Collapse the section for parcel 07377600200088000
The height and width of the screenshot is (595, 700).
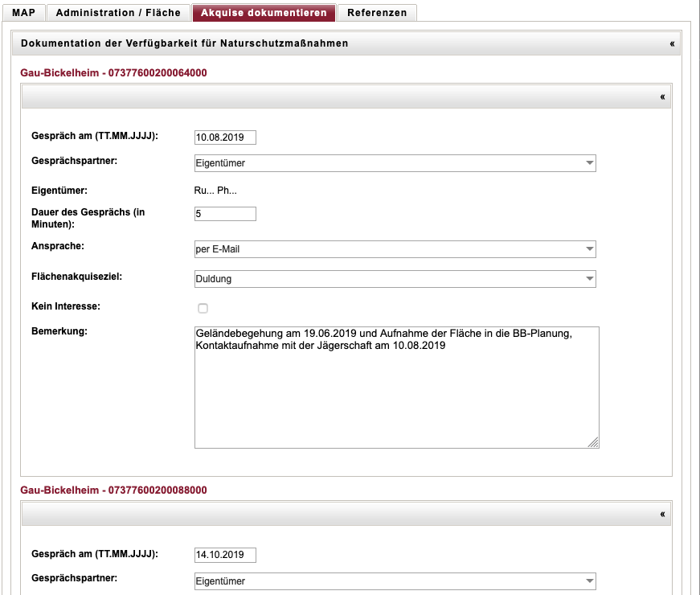coord(662,514)
